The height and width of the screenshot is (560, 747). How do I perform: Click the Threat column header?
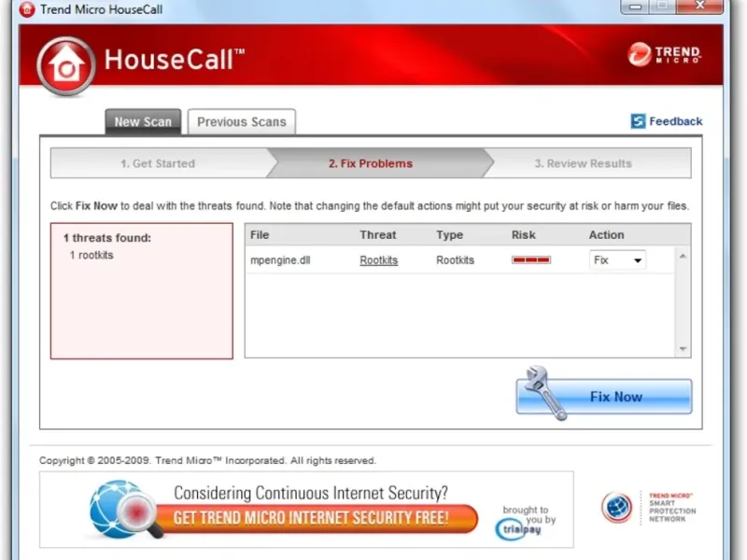point(378,235)
